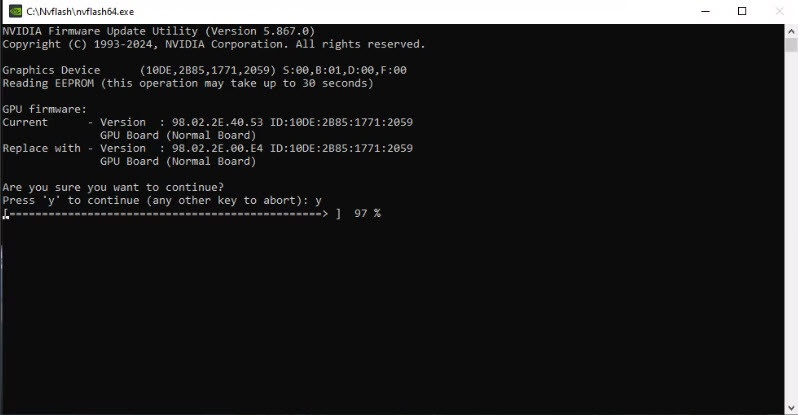798x415 pixels.
Task: Click the typed 'y' confirmation answer
Action: (x=318, y=201)
